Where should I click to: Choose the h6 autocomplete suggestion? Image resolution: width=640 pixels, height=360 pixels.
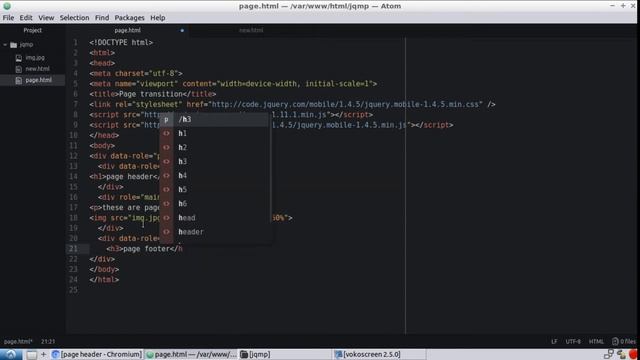(214, 204)
